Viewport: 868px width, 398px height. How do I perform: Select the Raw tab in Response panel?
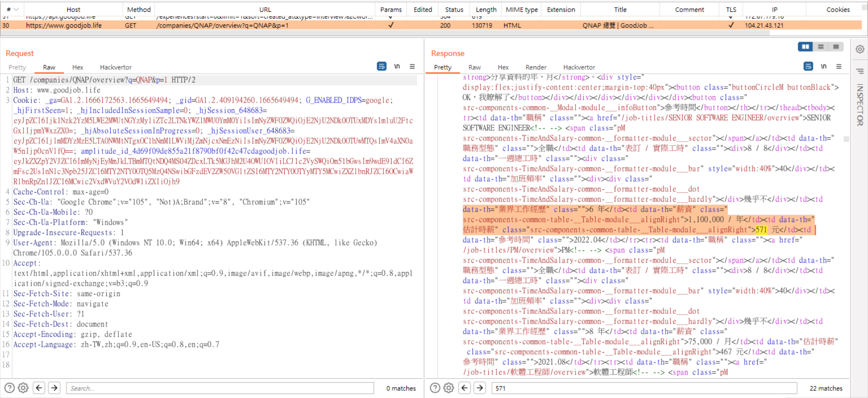click(475, 67)
